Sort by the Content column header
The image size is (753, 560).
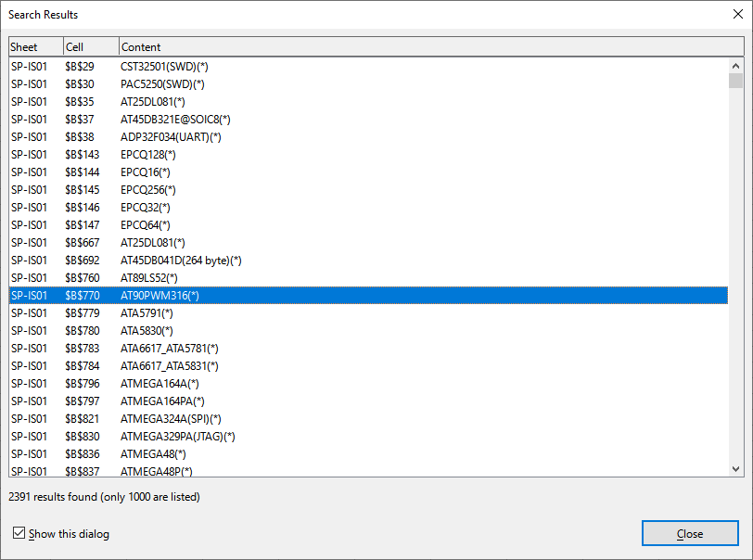pyautogui.click(x=431, y=46)
